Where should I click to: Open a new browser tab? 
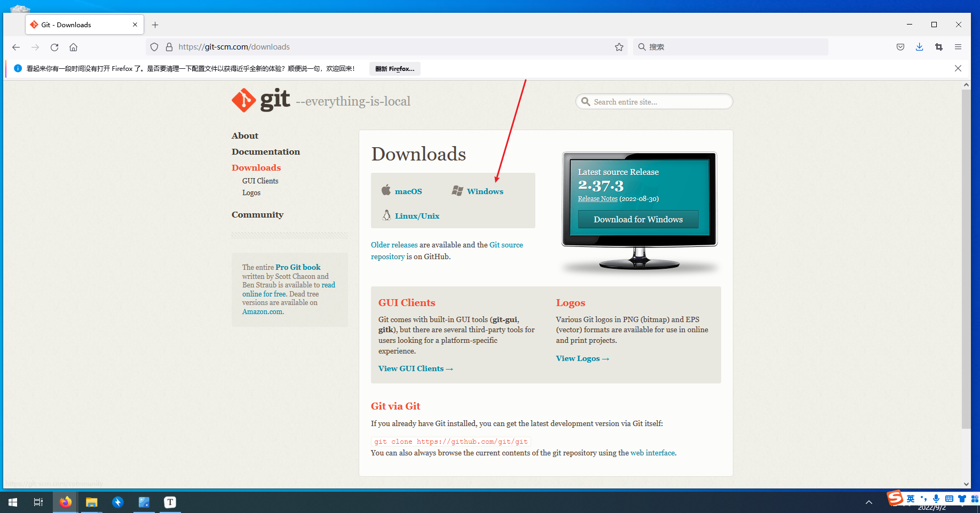click(x=155, y=25)
